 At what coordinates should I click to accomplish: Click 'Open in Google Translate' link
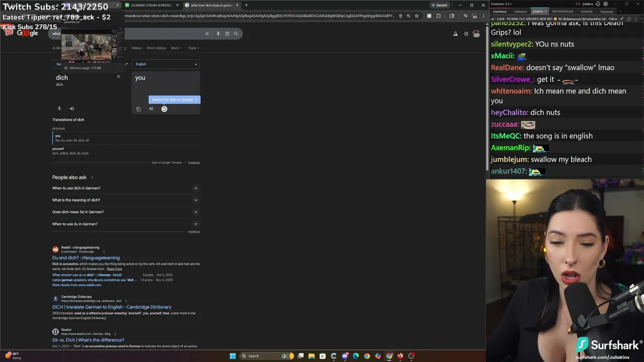[167, 162]
